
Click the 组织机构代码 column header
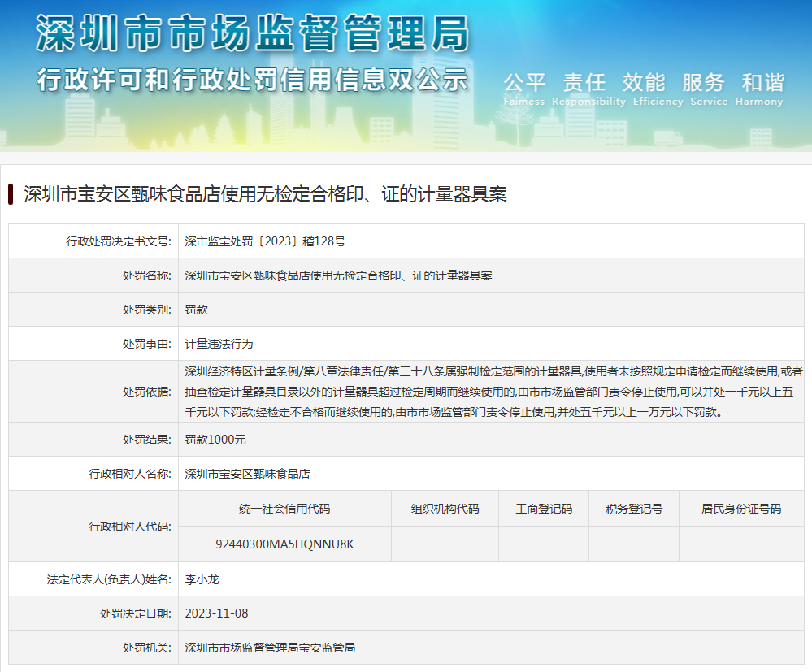pos(445,509)
